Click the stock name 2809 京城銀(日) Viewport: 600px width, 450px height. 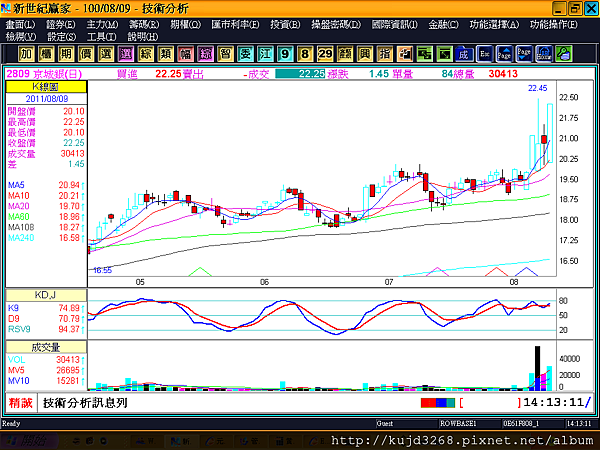click(x=44, y=74)
